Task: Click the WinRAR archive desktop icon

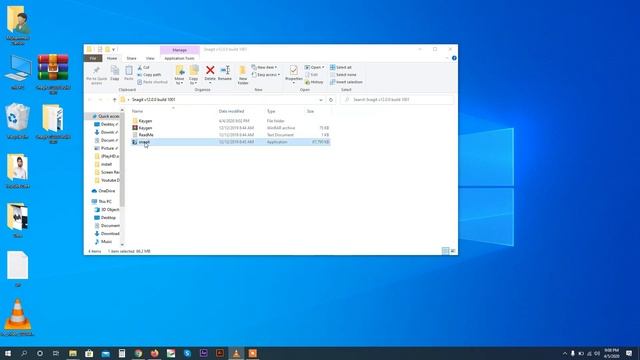Action: tap(53, 73)
